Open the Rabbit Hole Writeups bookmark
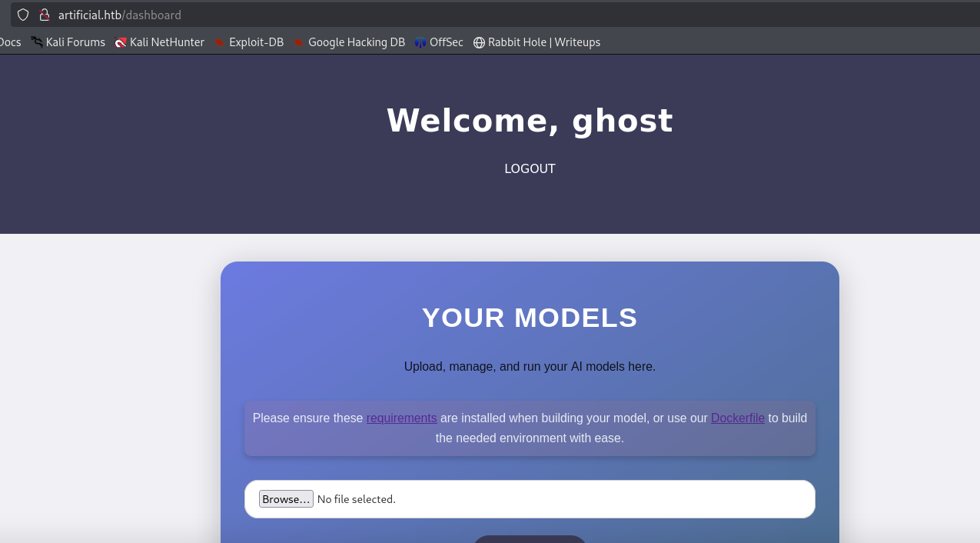 tap(537, 42)
